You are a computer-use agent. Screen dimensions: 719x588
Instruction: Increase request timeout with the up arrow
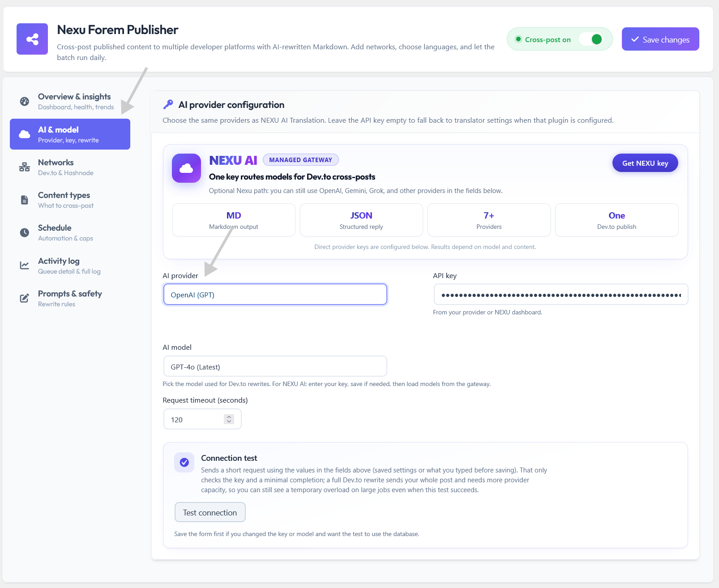(229, 416)
